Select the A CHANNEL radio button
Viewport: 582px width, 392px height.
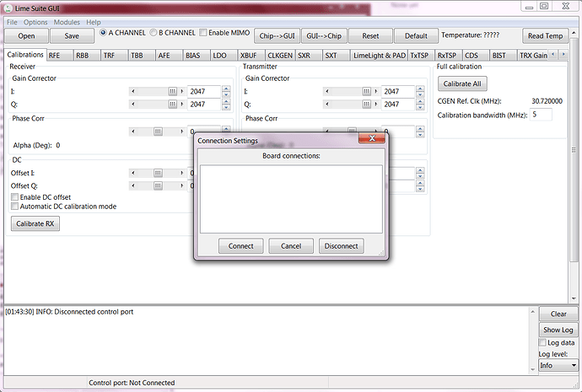click(x=103, y=33)
